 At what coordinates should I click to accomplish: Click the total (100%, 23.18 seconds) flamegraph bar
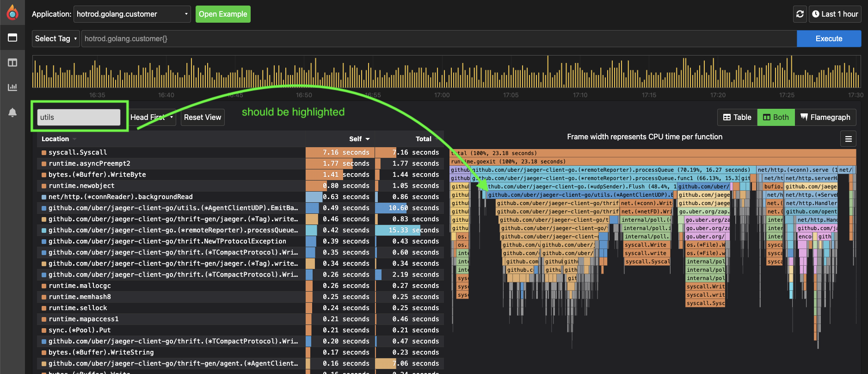click(x=653, y=153)
